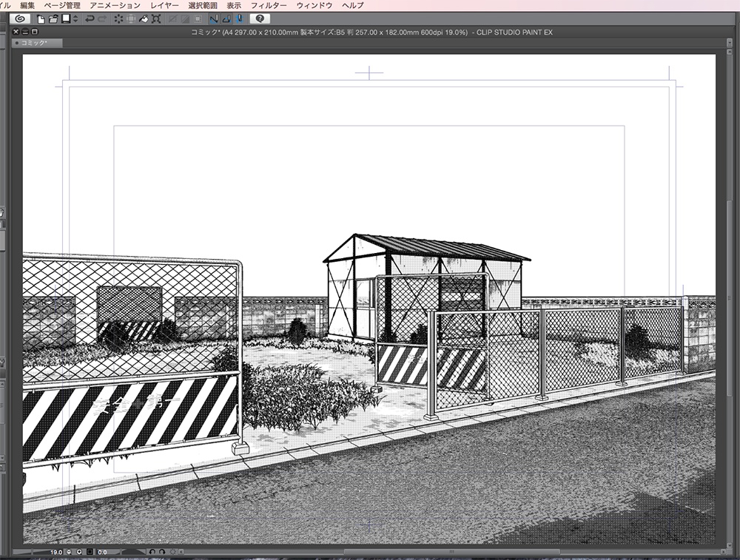
Task: Toggle selection border display icon
Action: click(198, 19)
